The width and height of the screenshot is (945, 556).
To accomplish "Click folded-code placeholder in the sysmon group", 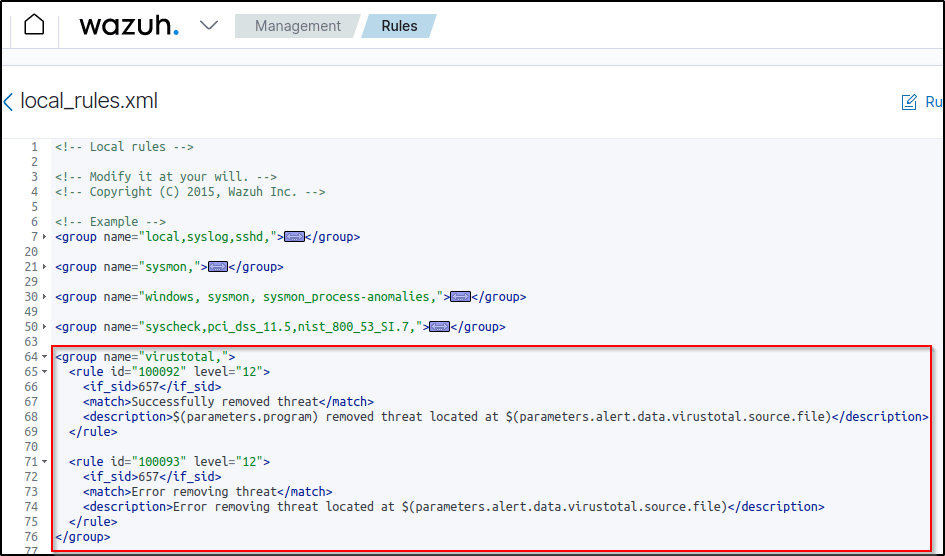I will point(217,267).
